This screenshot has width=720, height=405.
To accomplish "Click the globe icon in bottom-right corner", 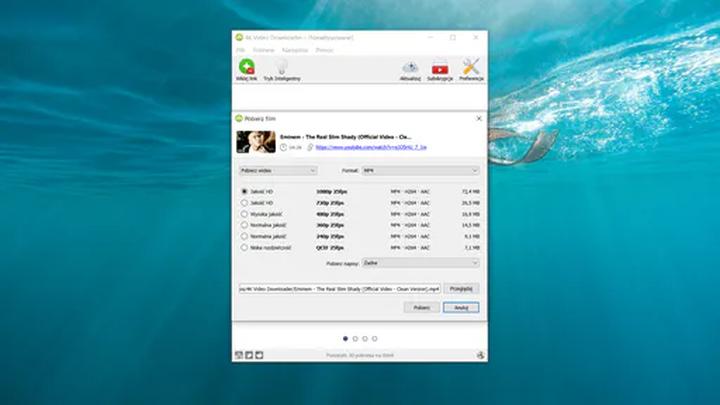I will [480, 355].
